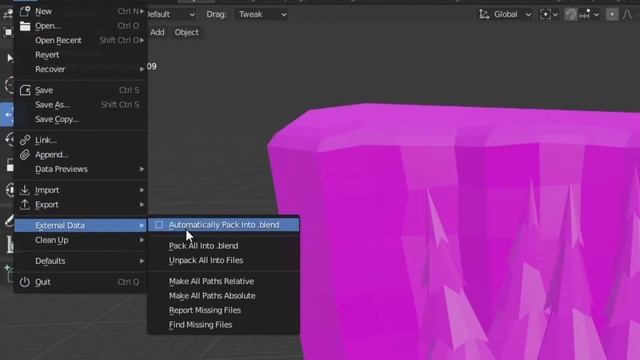Click the Open folder icon

pyautogui.click(x=25, y=26)
